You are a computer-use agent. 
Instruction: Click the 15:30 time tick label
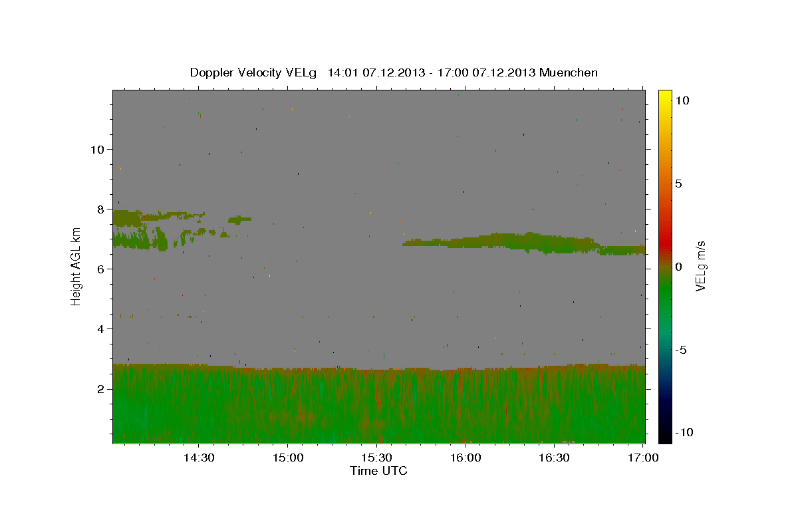coord(376,458)
